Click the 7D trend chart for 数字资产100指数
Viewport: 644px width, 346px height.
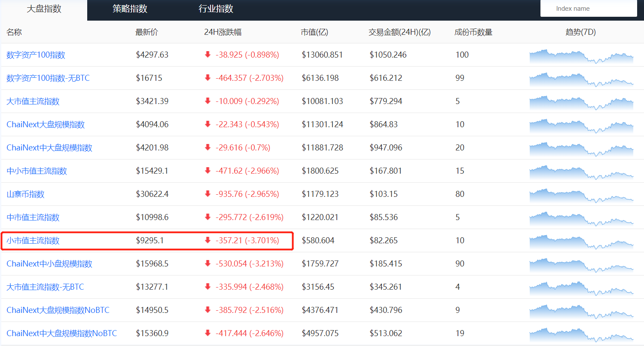tap(581, 56)
